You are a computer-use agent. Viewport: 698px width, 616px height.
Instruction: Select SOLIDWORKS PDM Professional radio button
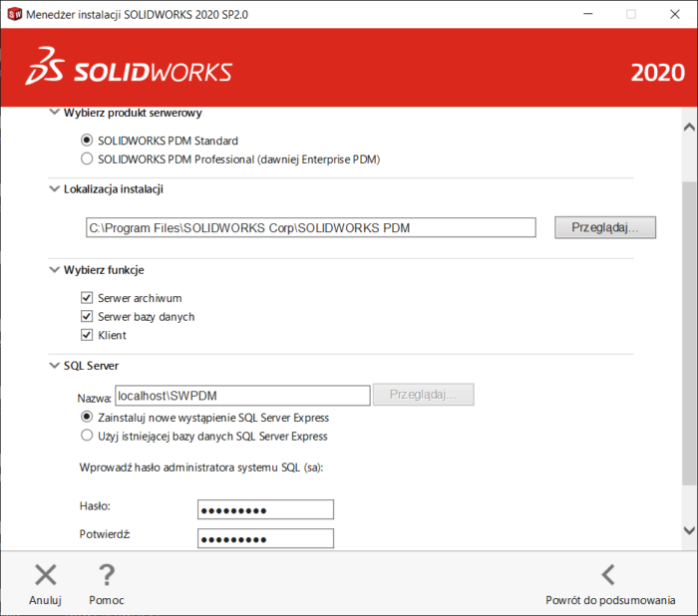click(87, 158)
